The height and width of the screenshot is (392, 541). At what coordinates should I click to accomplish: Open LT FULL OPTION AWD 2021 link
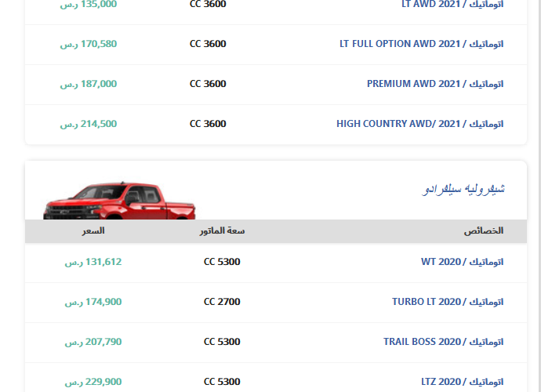pos(421,44)
